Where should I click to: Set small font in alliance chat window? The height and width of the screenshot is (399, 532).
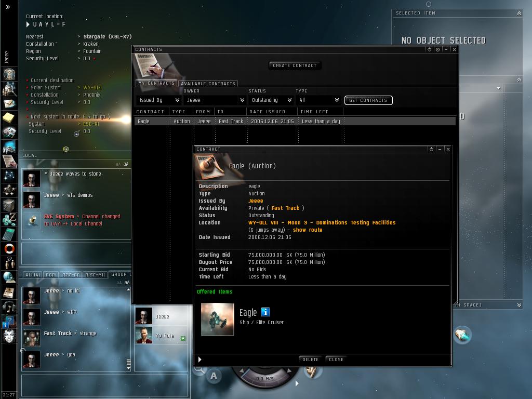point(119,283)
